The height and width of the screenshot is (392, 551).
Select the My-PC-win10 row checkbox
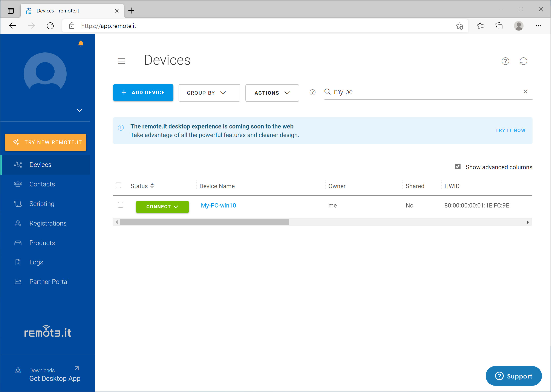121,205
